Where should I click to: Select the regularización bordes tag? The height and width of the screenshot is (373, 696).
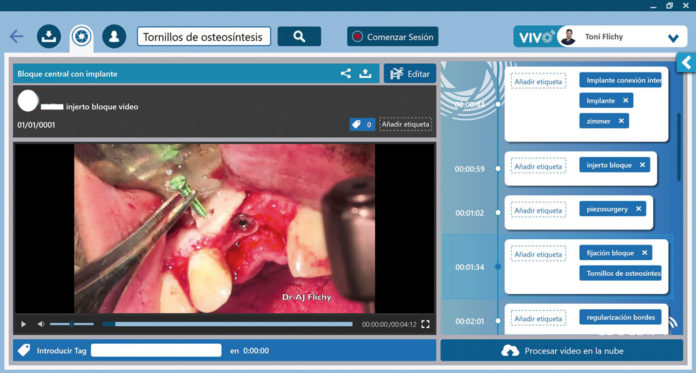621,317
